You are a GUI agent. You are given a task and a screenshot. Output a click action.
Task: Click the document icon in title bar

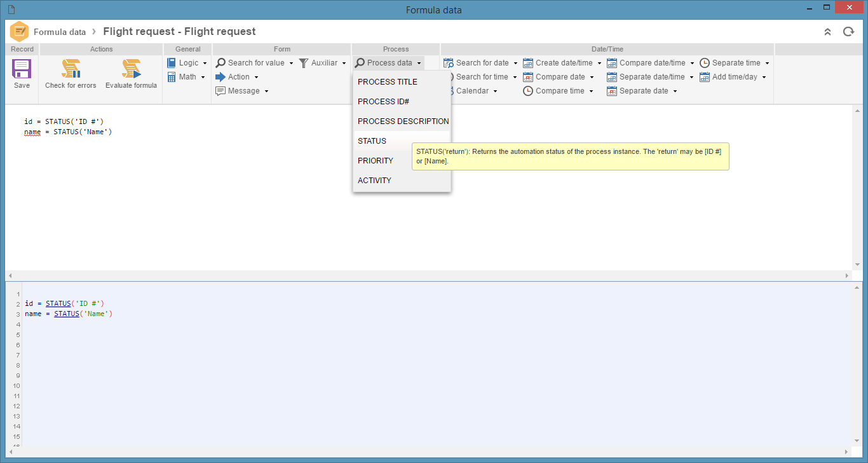11,10
